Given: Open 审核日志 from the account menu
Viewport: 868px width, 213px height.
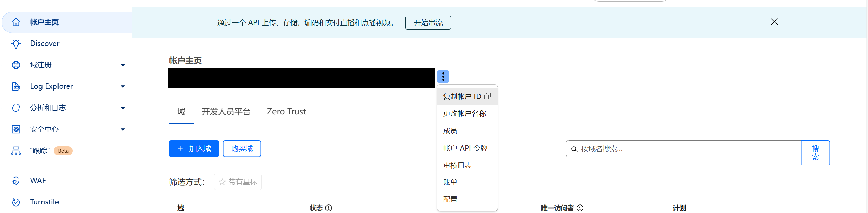Looking at the screenshot, I should point(457,165).
